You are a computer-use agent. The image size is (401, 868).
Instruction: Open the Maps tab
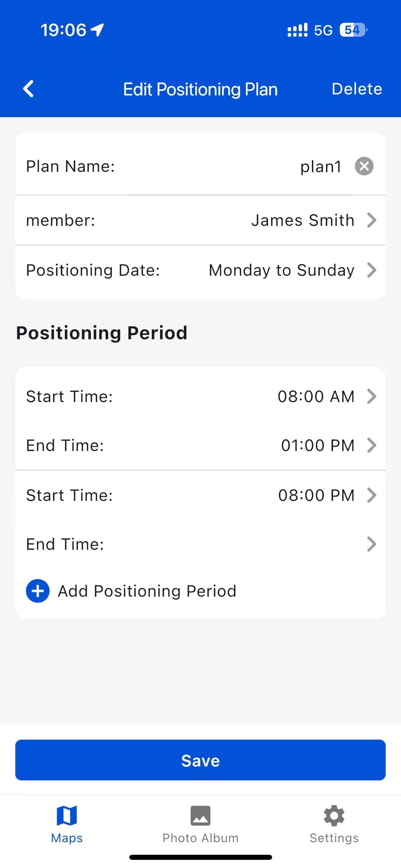[x=67, y=825]
